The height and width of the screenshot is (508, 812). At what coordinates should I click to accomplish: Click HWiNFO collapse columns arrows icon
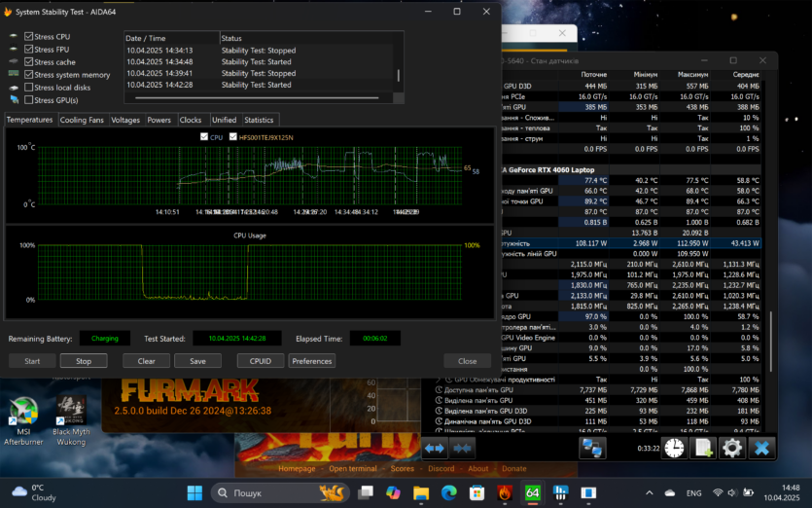(x=462, y=448)
